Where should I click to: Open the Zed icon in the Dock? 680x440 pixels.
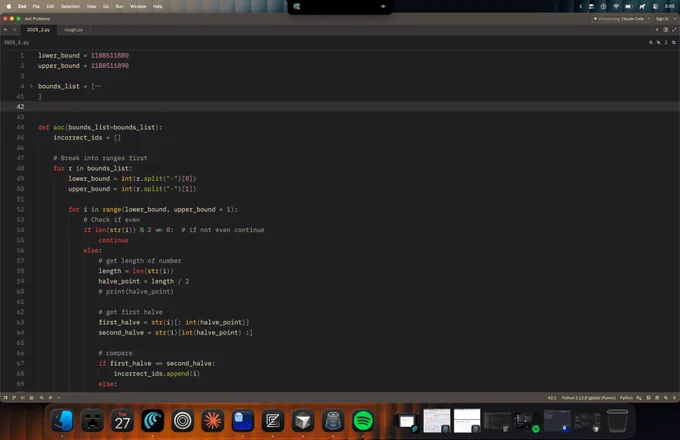tap(272, 420)
